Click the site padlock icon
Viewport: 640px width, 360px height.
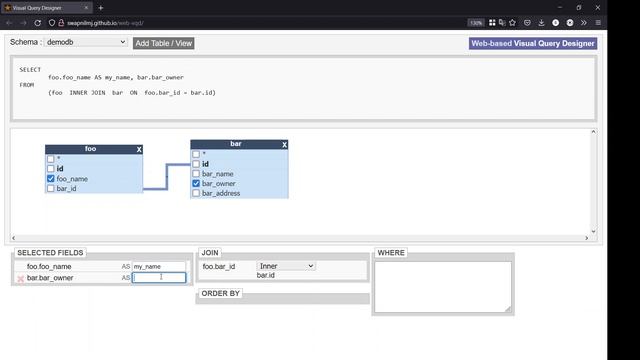point(61,23)
